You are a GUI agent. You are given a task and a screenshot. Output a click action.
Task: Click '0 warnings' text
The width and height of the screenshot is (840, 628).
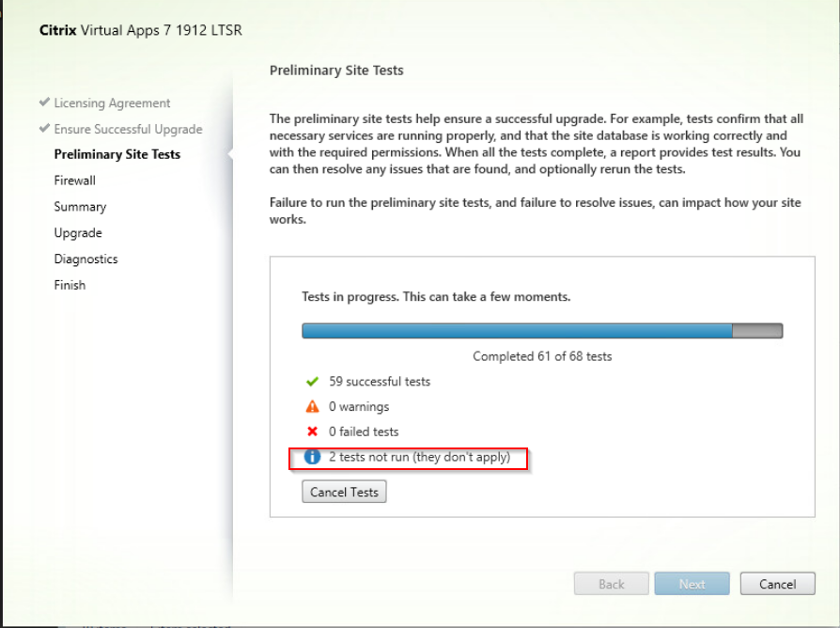coord(359,407)
